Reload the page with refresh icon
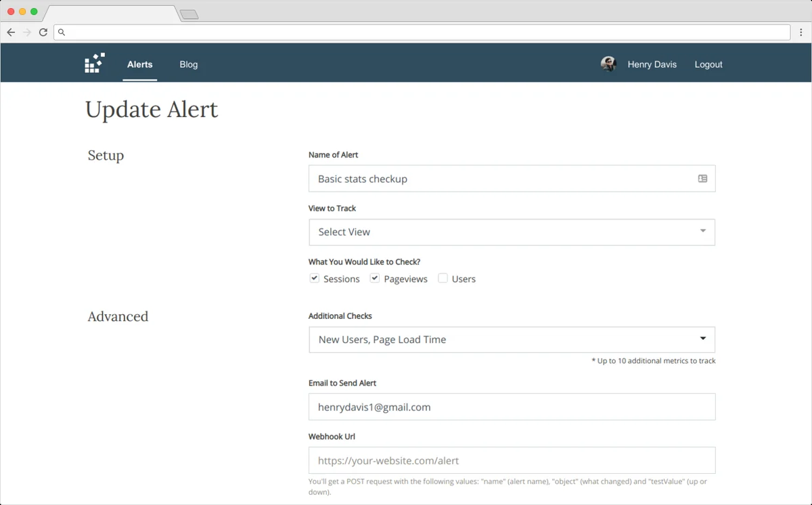This screenshot has height=505, width=812. click(43, 32)
